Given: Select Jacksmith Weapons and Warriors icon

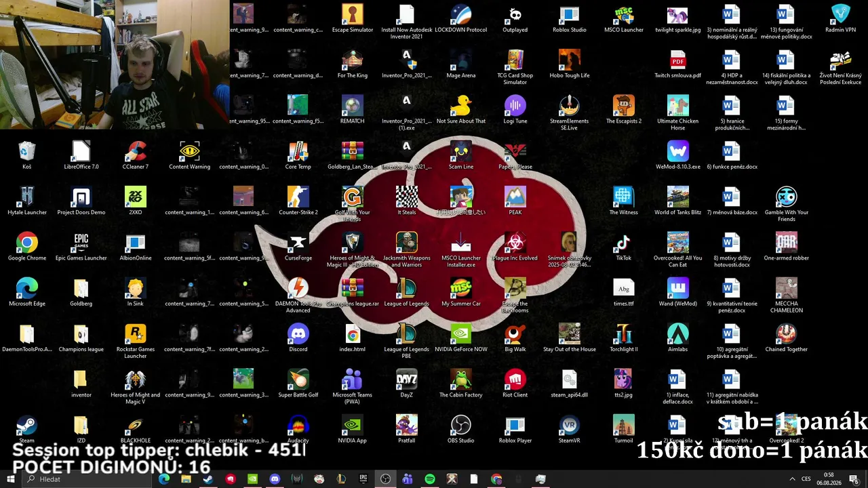Looking at the screenshot, I should point(407,242).
